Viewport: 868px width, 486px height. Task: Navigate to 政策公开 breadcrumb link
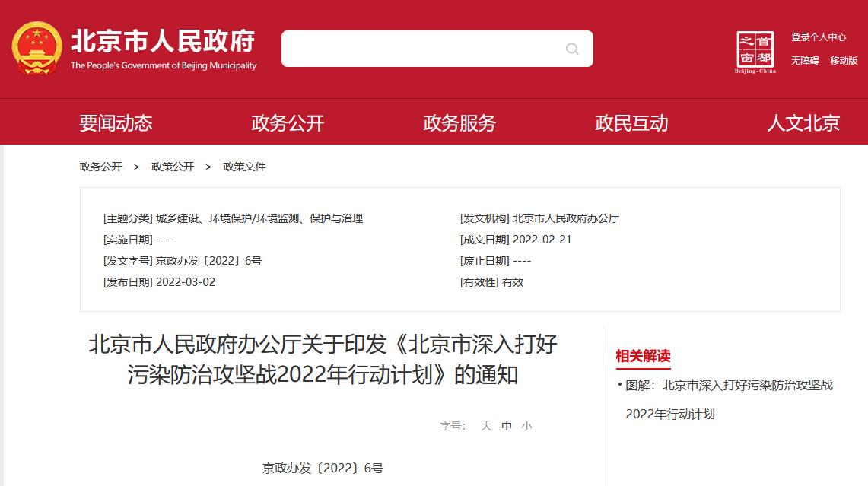(x=173, y=167)
